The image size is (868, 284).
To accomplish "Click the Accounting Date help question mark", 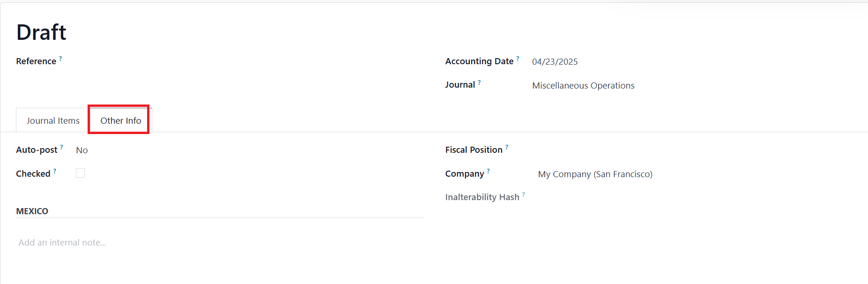I will (518, 59).
